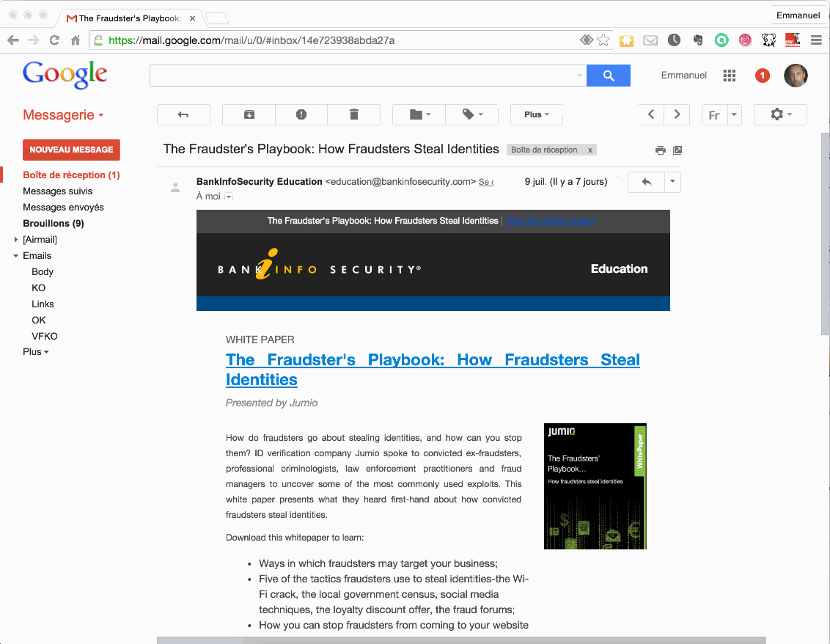Reply using the arrow beside the date

pyautogui.click(x=646, y=182)
